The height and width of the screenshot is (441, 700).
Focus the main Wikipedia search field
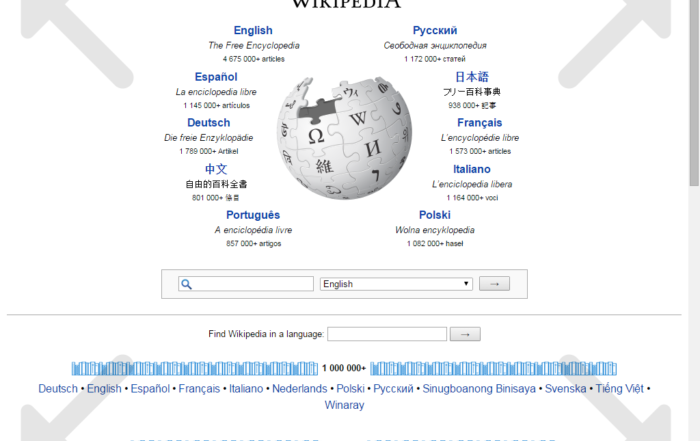246,284
